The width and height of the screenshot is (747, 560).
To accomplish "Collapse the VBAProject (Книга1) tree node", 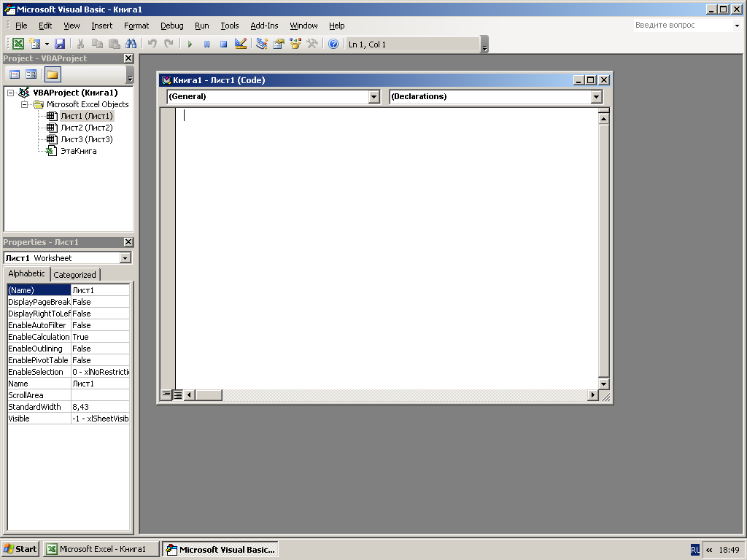I will [10, 93].
